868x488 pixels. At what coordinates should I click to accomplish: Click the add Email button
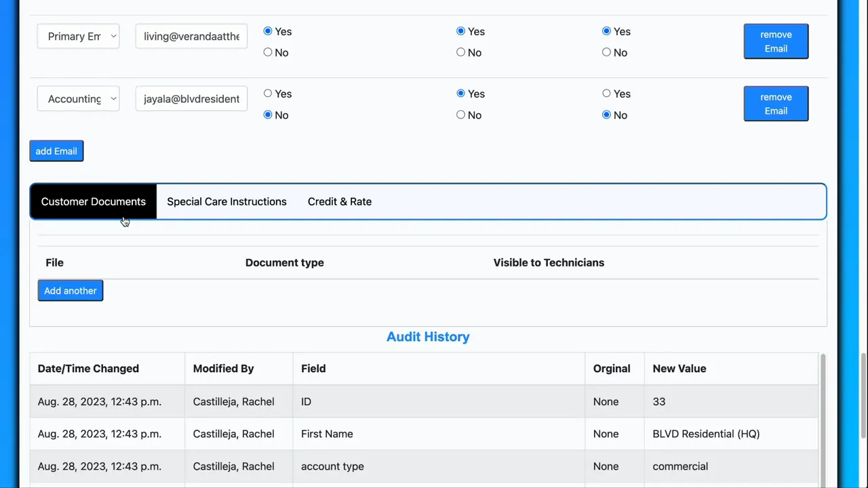[x=56, y=151]
